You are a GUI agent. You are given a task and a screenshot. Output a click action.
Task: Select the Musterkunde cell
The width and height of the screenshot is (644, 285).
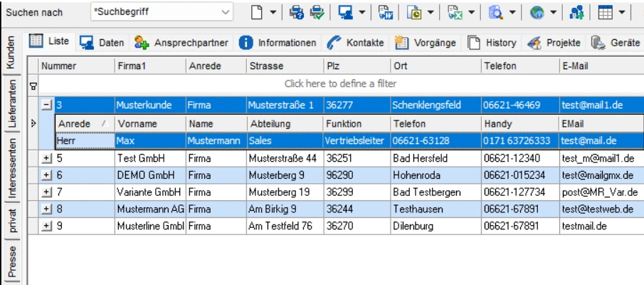[x=150, y=105]
